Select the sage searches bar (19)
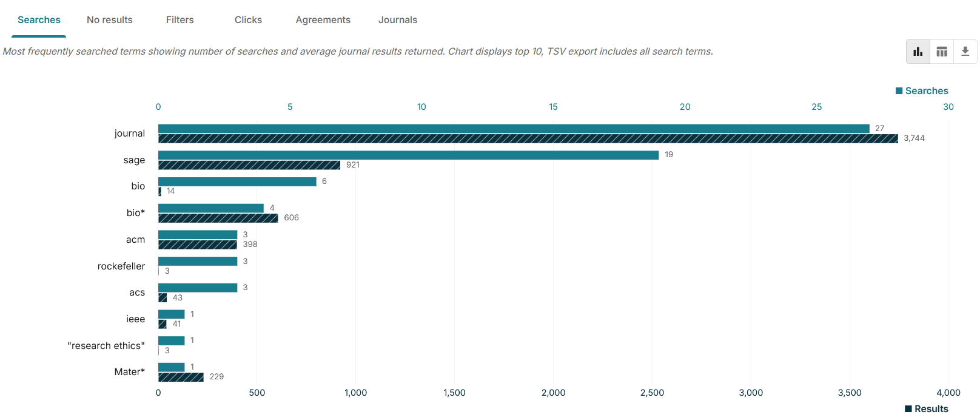The width and height of the screenshot is (980, 420). tap(408, 155)
